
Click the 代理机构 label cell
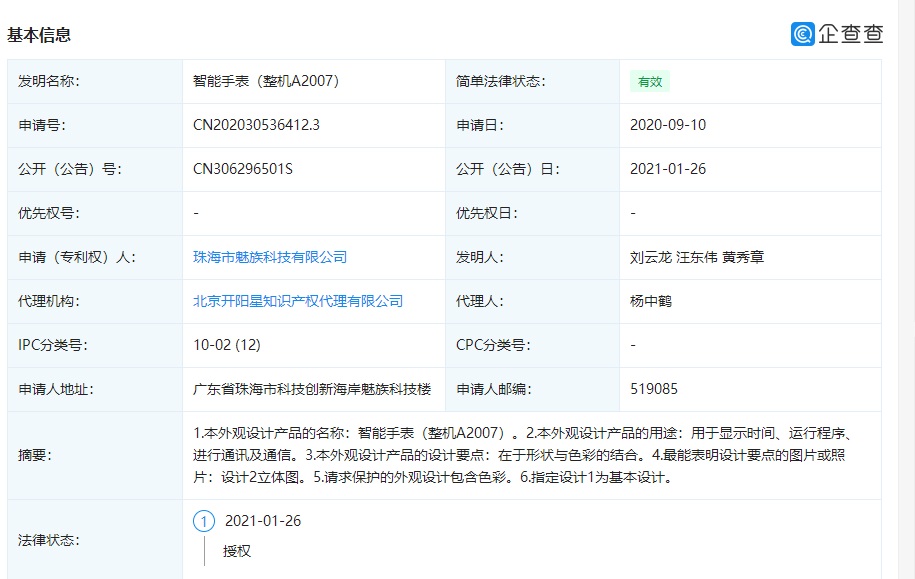[x=95, y=301]
